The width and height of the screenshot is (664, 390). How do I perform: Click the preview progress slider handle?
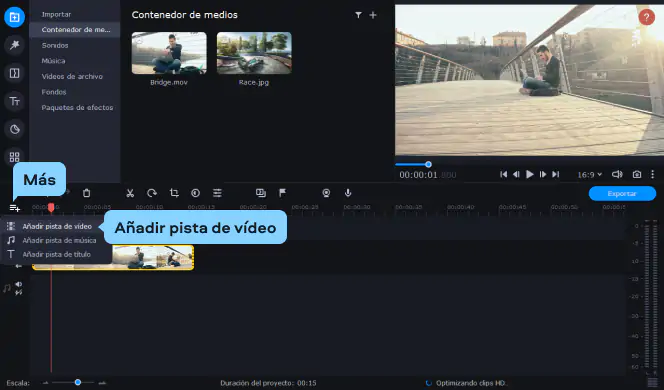coord(428,164)
